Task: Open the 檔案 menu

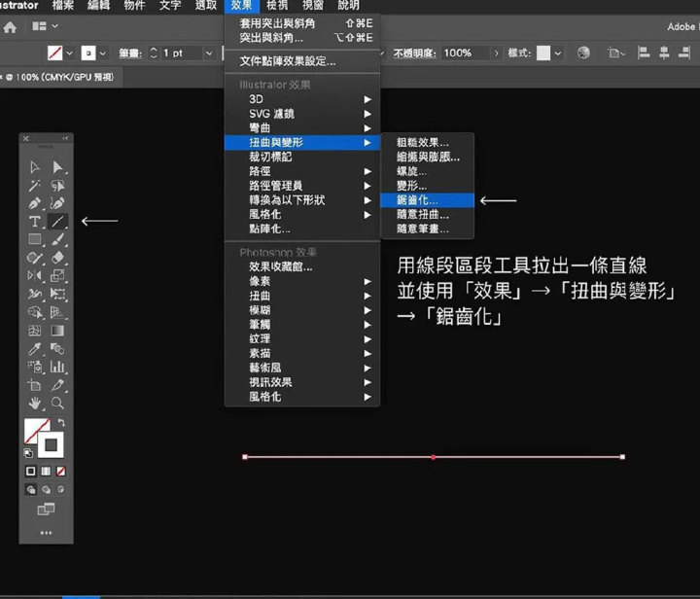Action: (x=63, y=6)
